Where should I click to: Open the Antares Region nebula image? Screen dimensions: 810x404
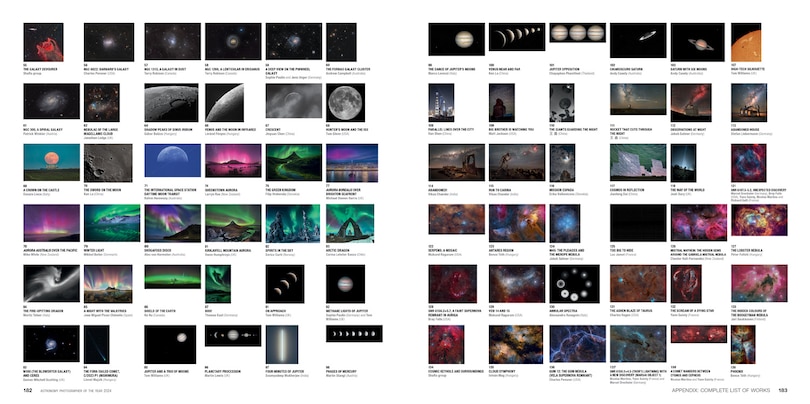[517, 223]
